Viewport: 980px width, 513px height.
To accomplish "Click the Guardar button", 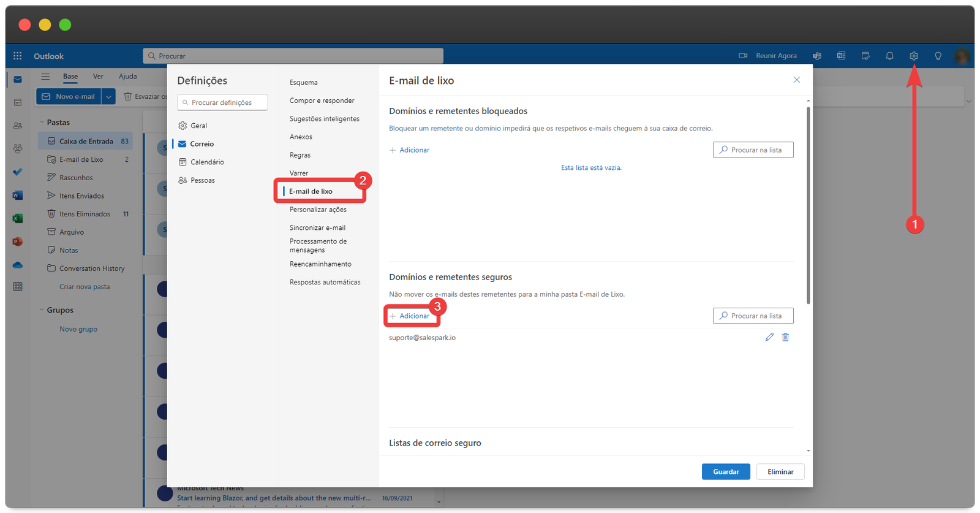I will tap(726, 472).
